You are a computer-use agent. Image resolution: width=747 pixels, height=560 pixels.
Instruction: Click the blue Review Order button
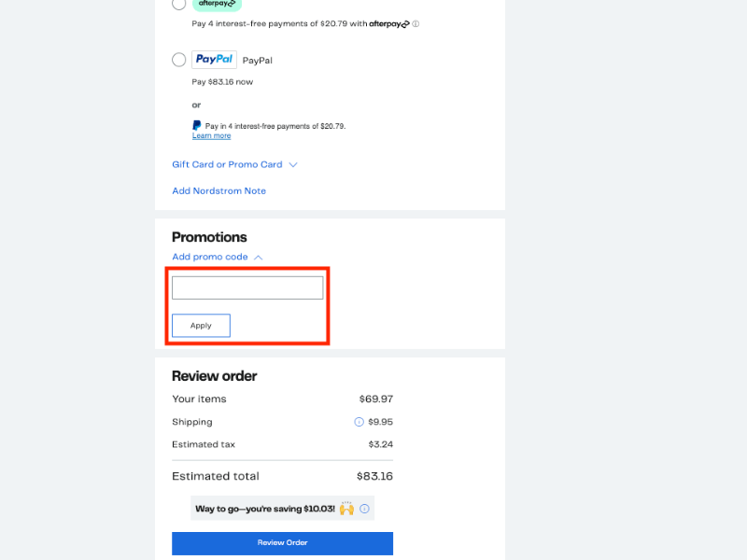click(x=282, y=543)
